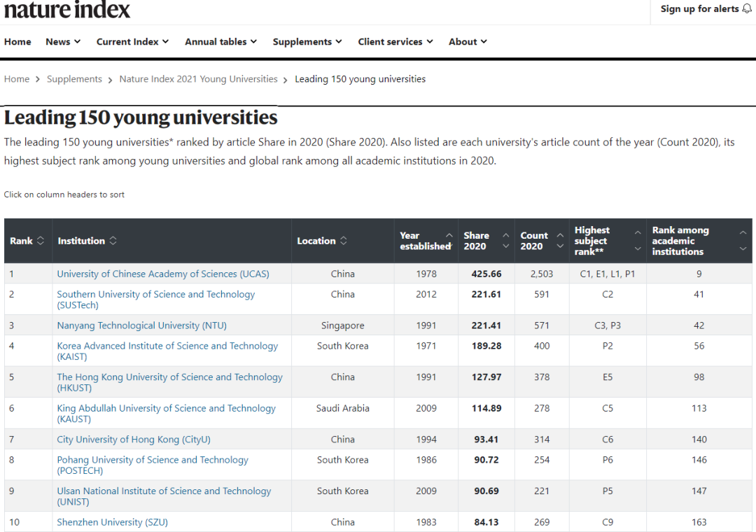Open Nanyang Technological University link
The image size is (756, 532).
pyautogui.click(x=141, y=325)
